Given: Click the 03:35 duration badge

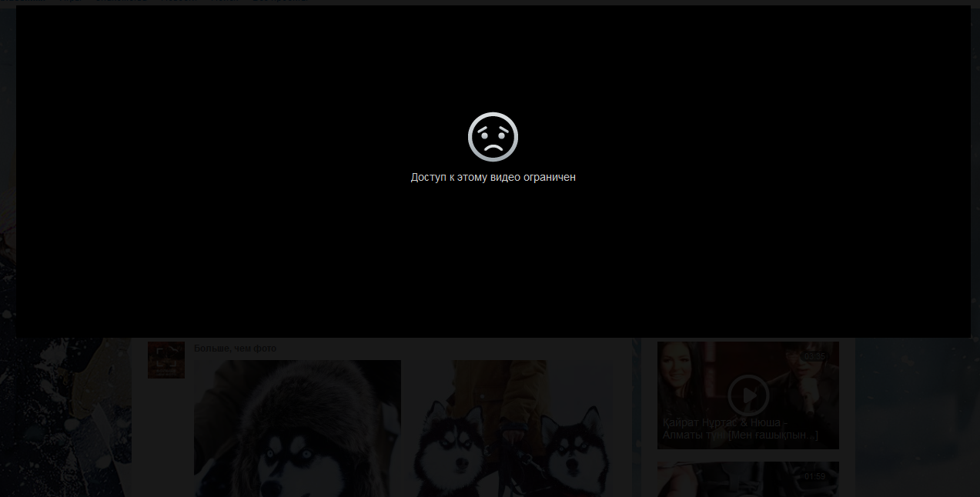Looking at the screenshot, I should [x=814, y=356].
